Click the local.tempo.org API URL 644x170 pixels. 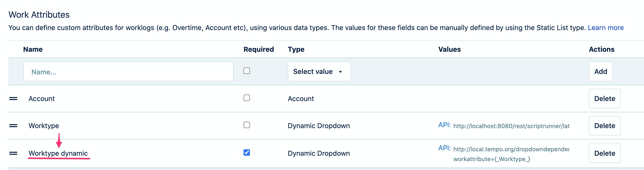click(511, 149)
